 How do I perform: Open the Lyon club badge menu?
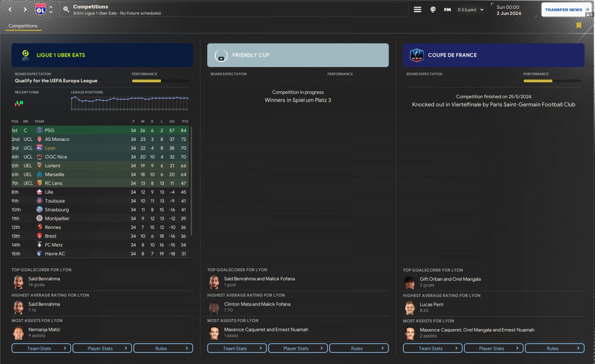pos(40,9)
